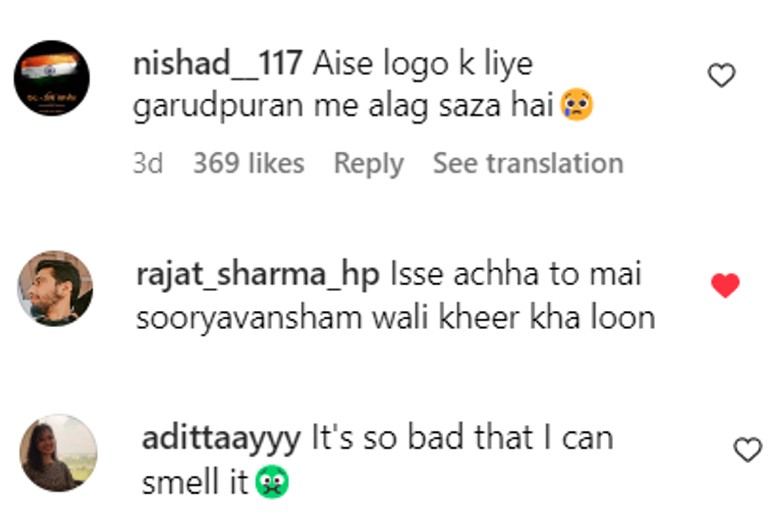
Task: Open adittaayyy's profile picture
Action: (58, 452)
